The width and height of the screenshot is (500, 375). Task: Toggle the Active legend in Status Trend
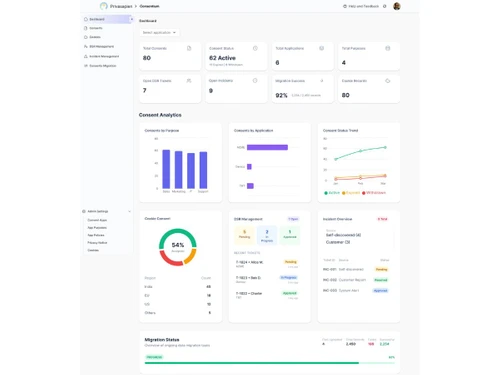[332, 193]
